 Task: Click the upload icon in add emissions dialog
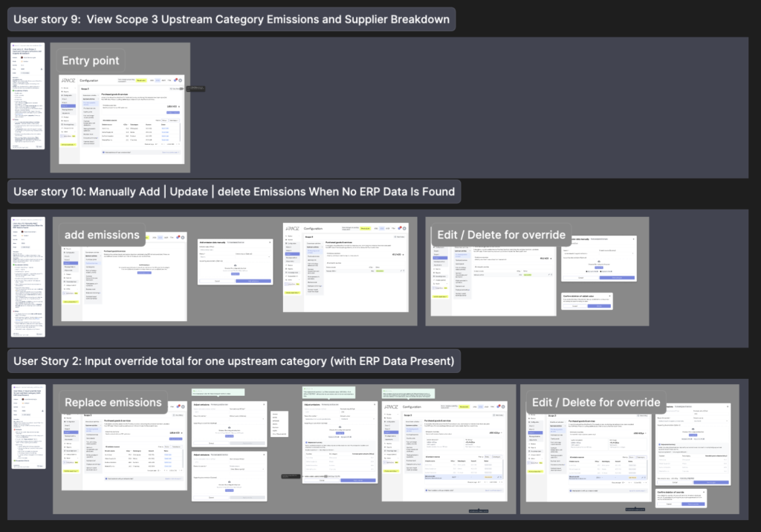(x=234, y=264)
